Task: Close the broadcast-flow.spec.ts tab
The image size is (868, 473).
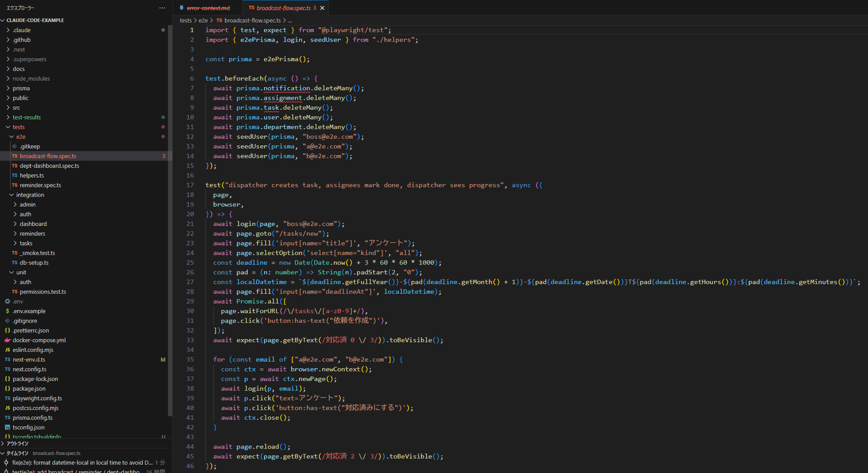Action: (x=322, y=8)
